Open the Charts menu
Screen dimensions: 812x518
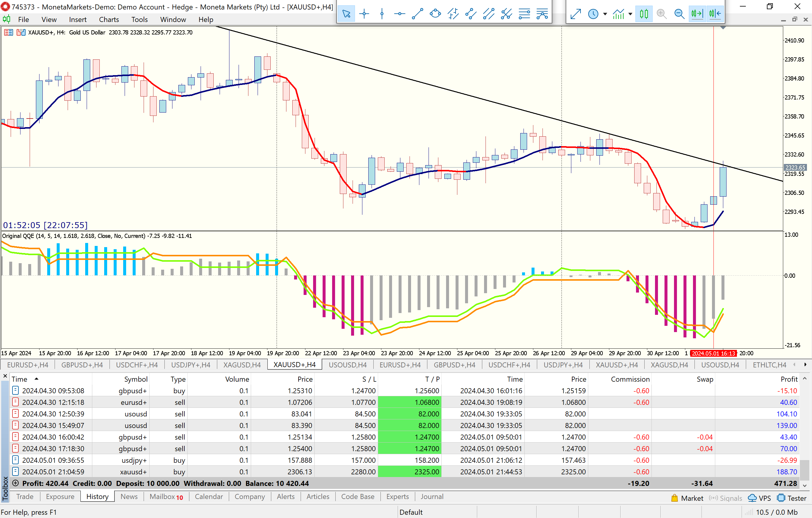click(x=109, y=20)
